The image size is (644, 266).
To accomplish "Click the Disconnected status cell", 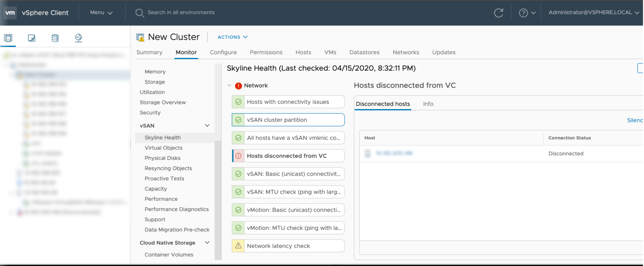I will tap(566, 153).
